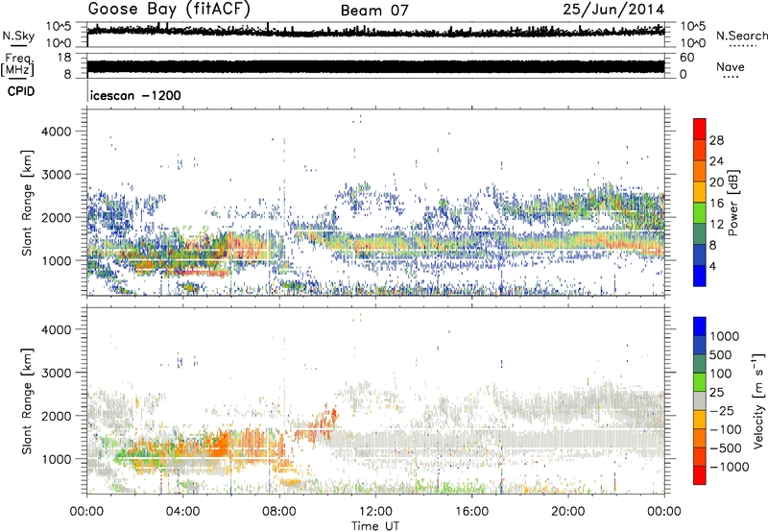Select the '20:00' time tick label
768x532 pixels.
568,512
